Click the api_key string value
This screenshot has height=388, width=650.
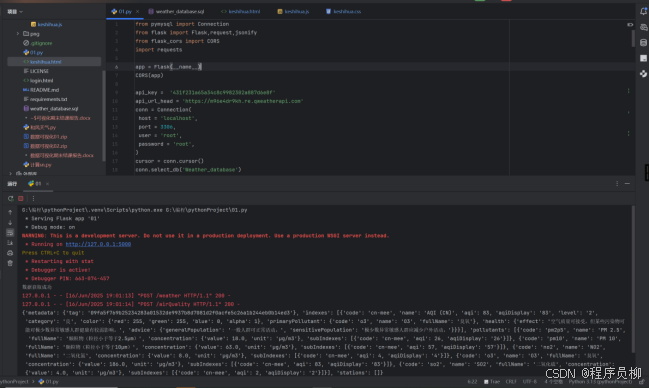click(x=223, y=92)
